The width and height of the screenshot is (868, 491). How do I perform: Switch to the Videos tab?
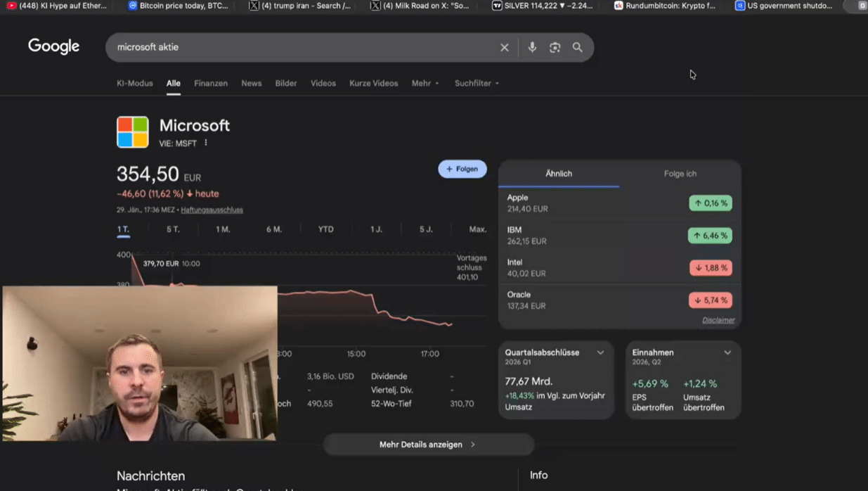pos(323,83)
